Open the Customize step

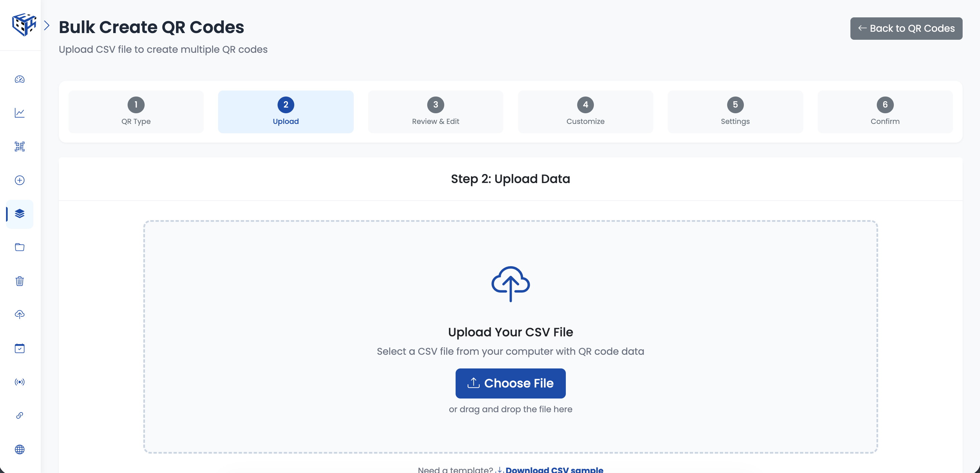[585, 112]
